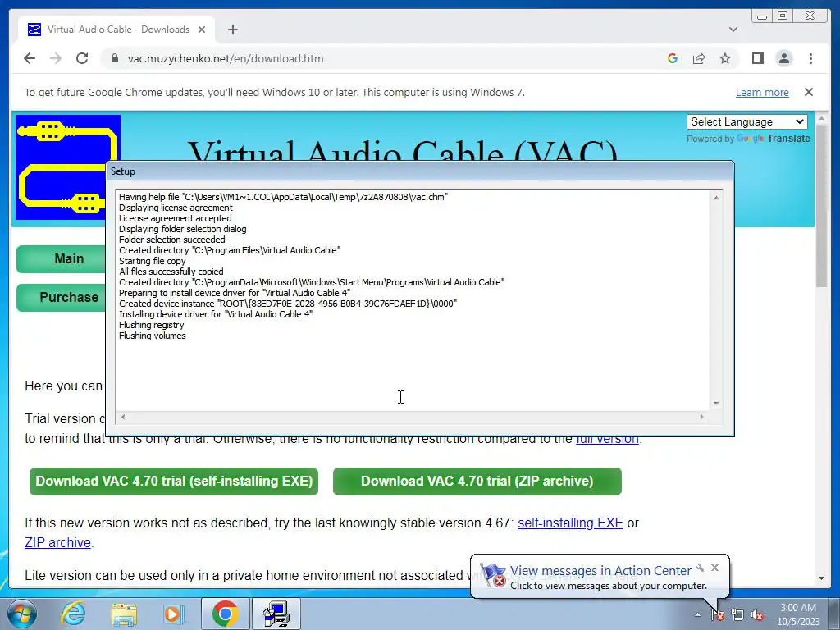Screen dimensions: 840x630
Task: Open Windows Media Player from taskbar
Action: coord(174,614)
